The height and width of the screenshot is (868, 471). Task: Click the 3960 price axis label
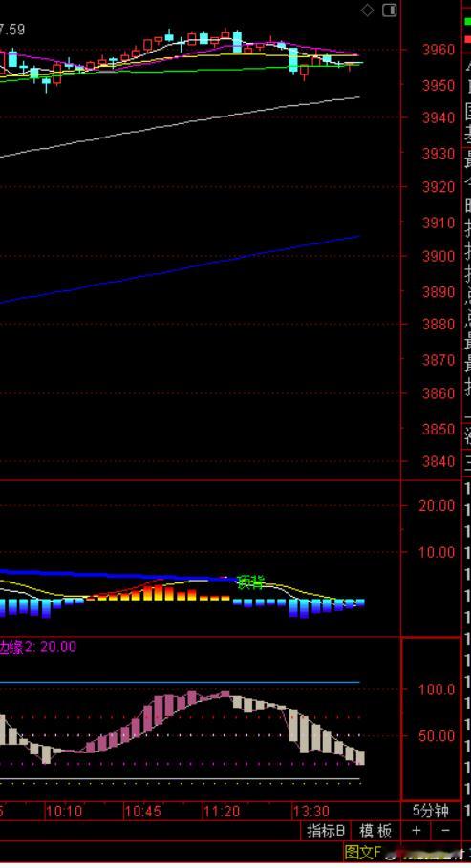pos(438,50)
